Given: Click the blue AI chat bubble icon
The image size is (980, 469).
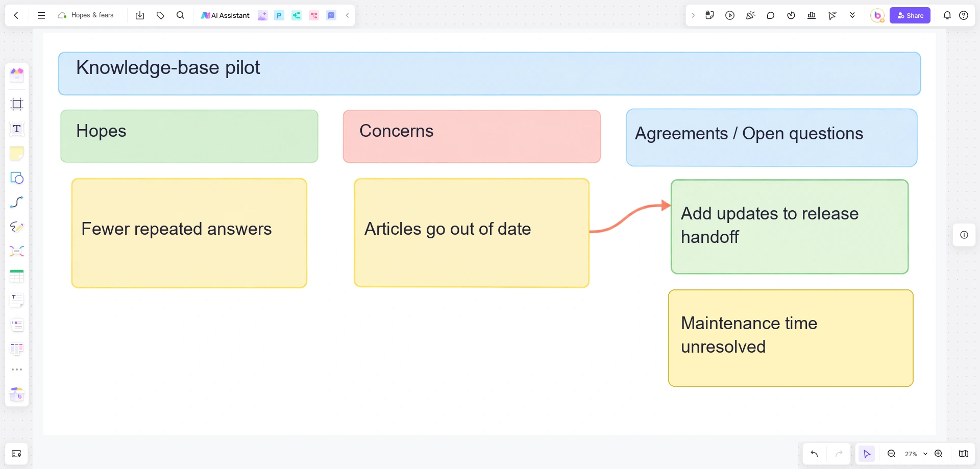Looking at the screenshot, I should 331,15.
